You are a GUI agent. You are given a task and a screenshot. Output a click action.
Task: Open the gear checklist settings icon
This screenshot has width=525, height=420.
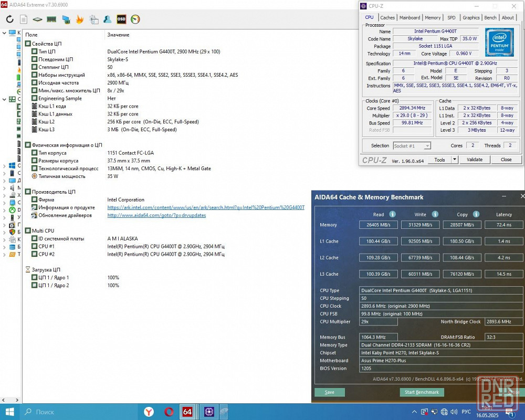point(94,19)
